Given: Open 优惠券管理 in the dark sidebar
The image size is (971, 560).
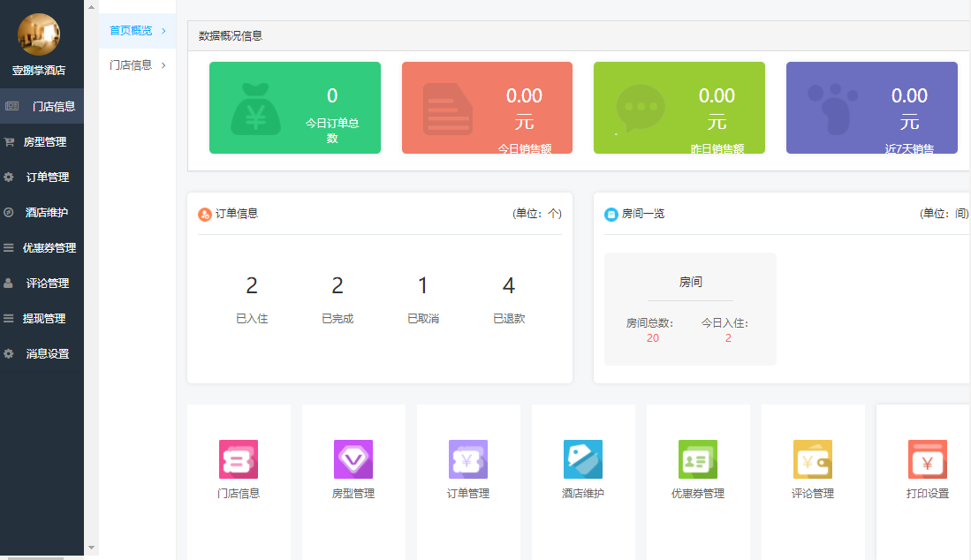Looking at the screenshot, I should [42, 247].
